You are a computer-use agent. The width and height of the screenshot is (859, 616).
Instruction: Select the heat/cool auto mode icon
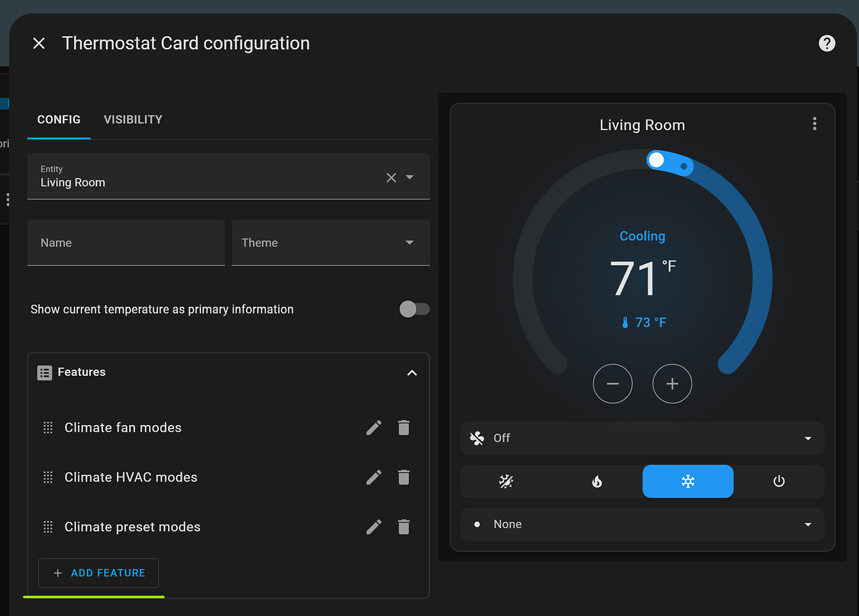pos(505,481)
